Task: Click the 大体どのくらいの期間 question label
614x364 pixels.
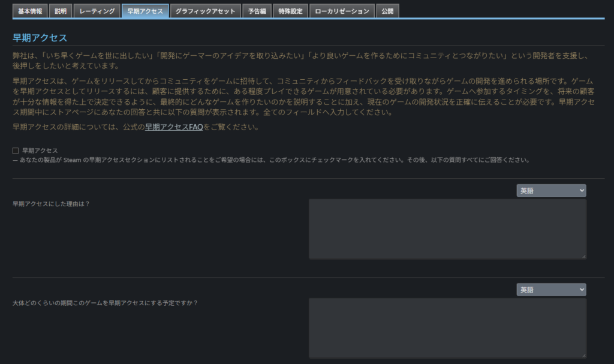Action: pyautogui.click(x=105, y=303)
